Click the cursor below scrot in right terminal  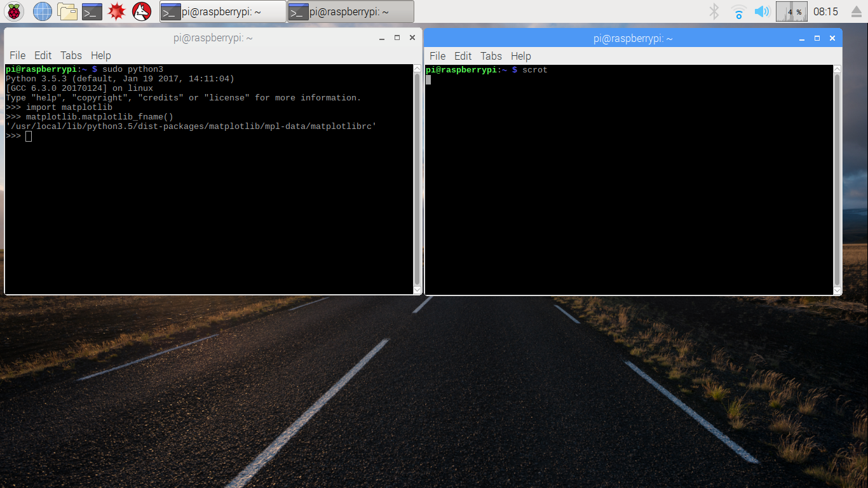pos(428,79)
